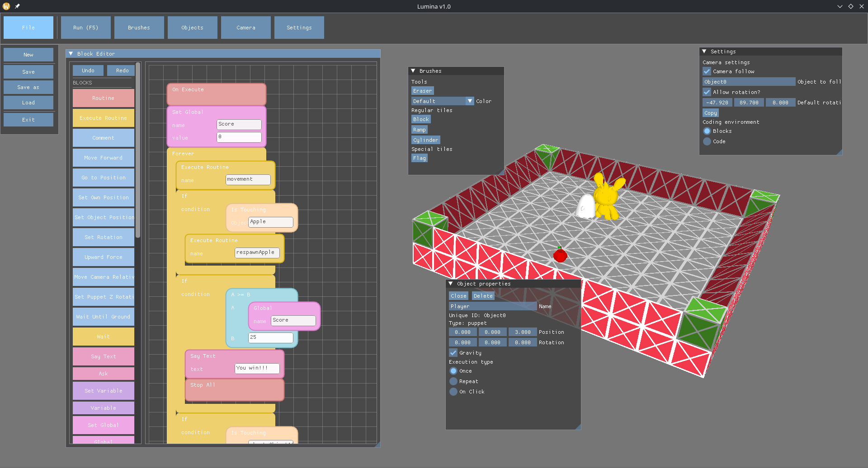Click the Save as button

coord(28,87)
